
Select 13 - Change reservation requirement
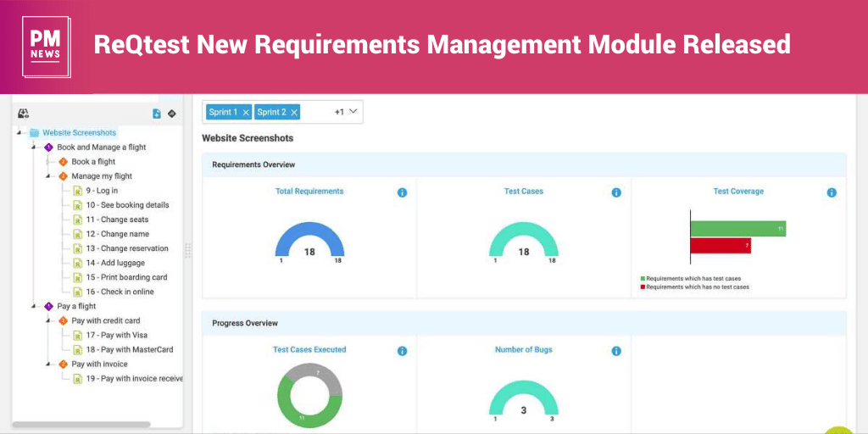coord(127,248)
